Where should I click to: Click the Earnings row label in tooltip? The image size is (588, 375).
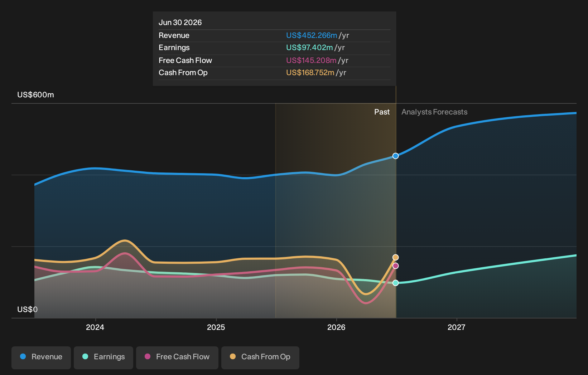tap(174, 48)
